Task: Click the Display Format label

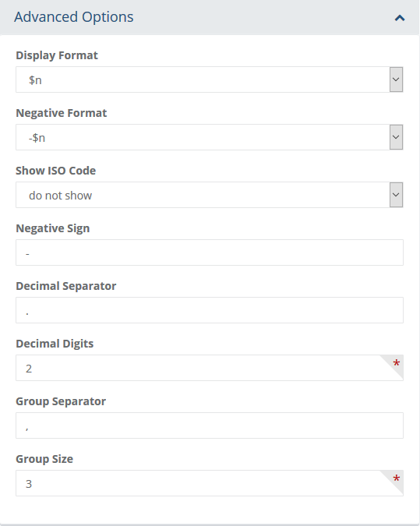Action: coord(57,55)
